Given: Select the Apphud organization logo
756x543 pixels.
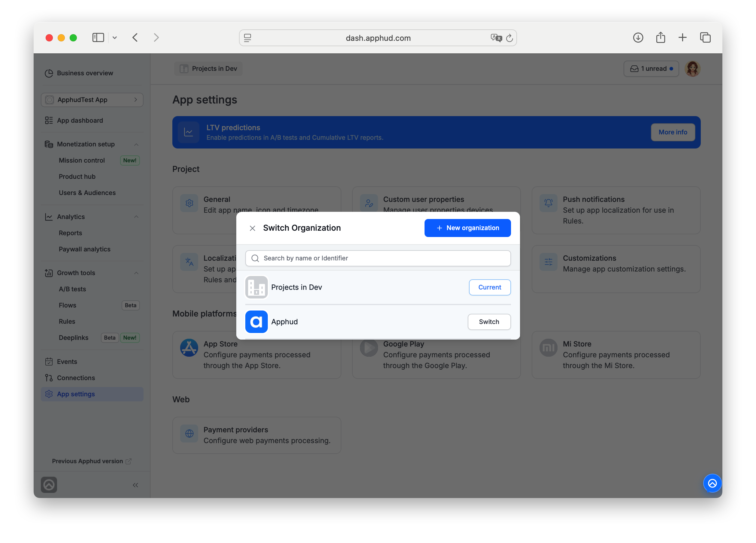Looking at the screenshot, I should coord(256,322).
